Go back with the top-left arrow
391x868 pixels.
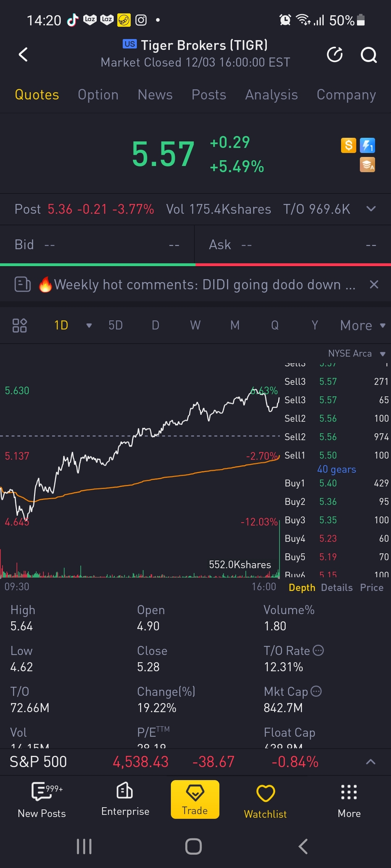pos(23,55)
